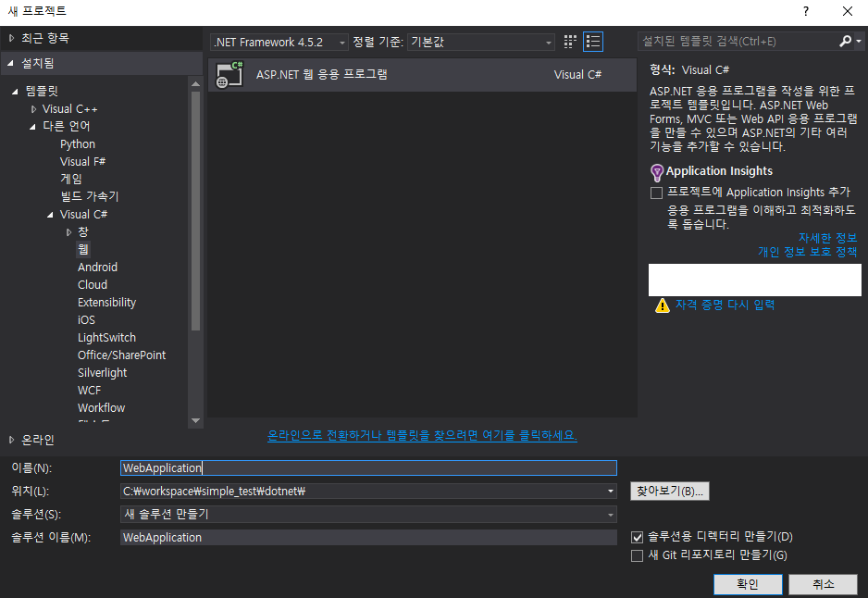
Task: Click the ASP.NET template C# icon
Action: tap(229, 74)
